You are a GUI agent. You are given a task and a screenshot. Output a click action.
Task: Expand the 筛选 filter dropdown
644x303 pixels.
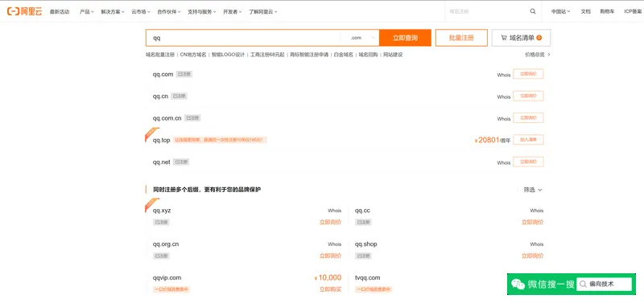pos(533,190)
